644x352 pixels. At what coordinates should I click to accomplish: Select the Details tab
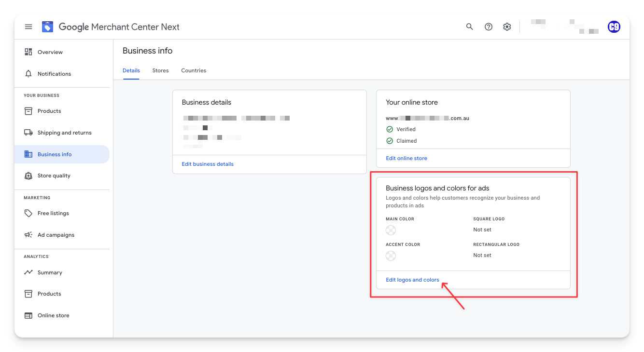point(131,70)
